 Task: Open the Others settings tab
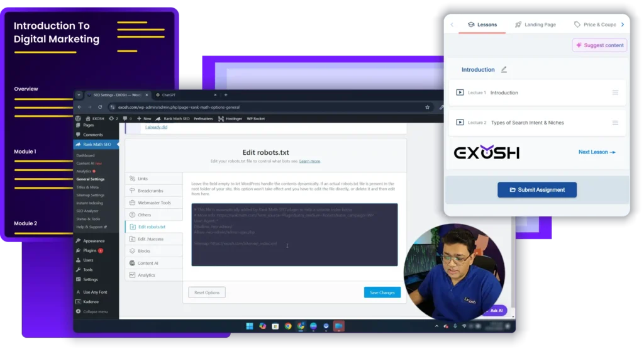point(154,215)
